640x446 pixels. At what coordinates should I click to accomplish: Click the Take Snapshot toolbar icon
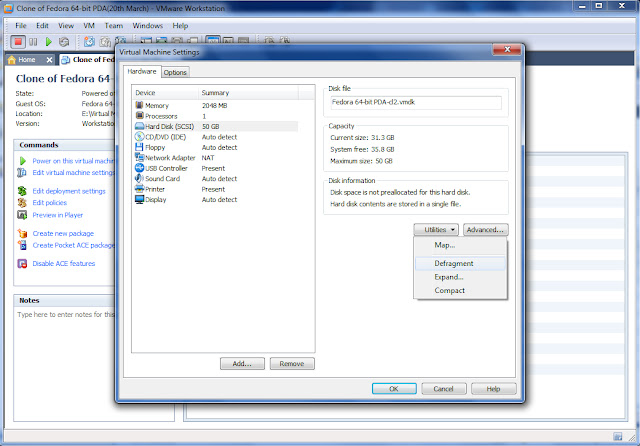coord(89,42)
